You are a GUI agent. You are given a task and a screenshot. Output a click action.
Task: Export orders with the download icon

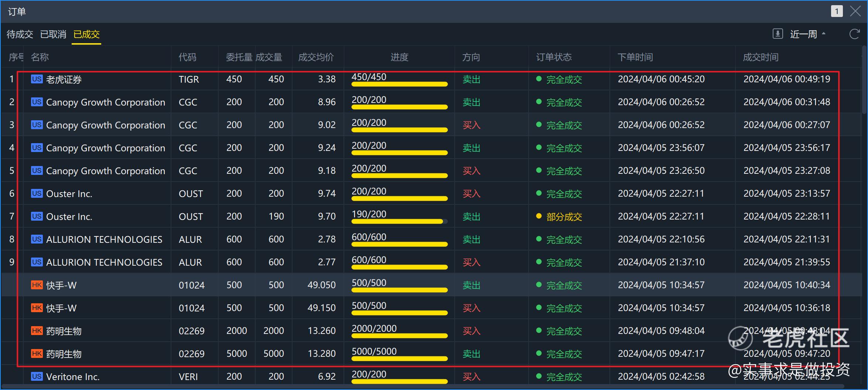click(778, 34)
